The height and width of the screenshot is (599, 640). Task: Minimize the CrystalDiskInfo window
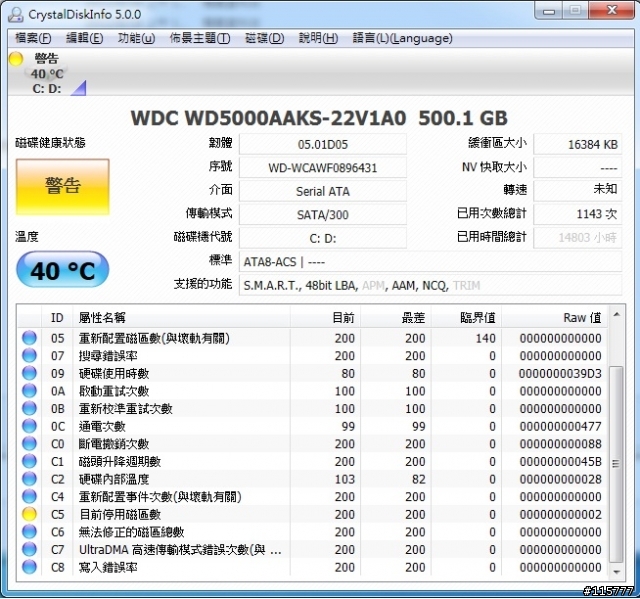549,11
